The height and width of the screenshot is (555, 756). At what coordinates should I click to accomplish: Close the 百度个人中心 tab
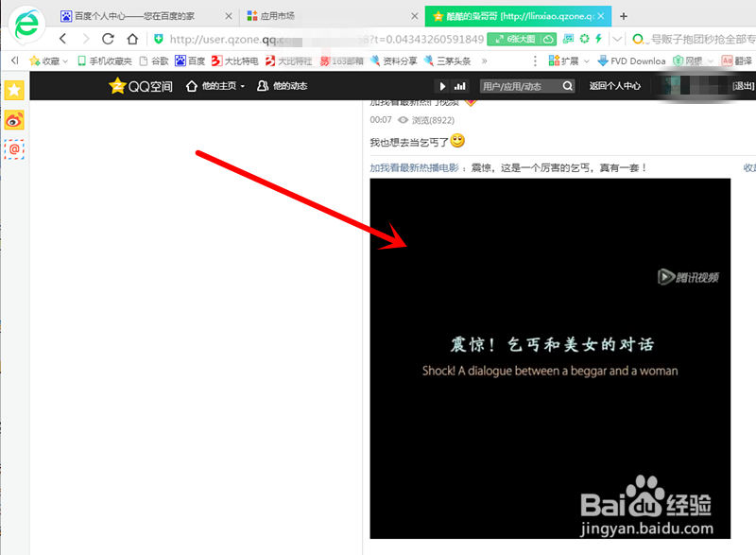[x=229, y=16]
